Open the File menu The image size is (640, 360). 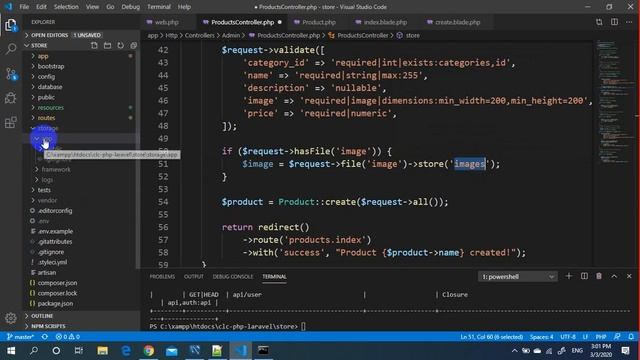(24, 7)
